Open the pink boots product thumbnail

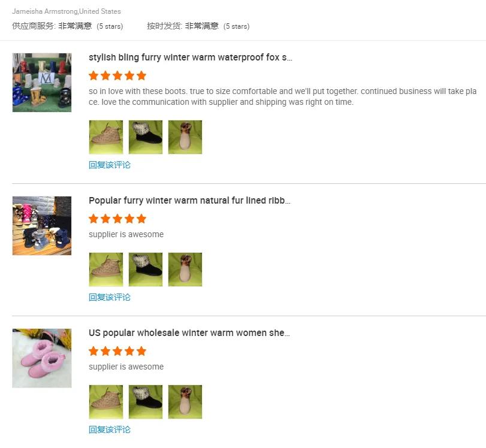[x=42, y=358]
